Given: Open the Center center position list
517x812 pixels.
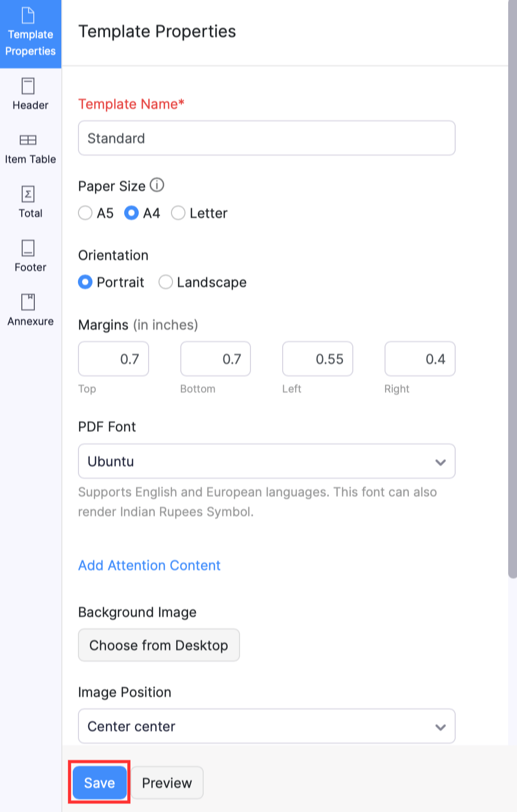Looking at the screenshot, I should 441,726.
